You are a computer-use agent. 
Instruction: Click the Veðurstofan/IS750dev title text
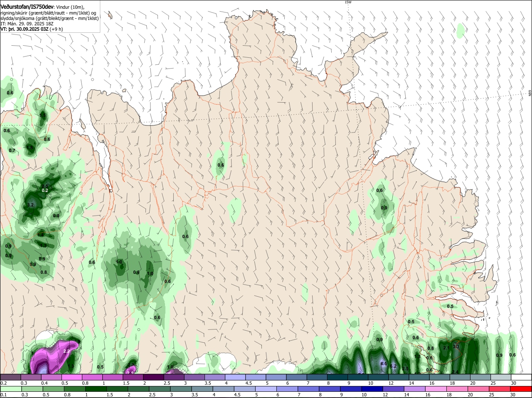[x=27, y=7]
